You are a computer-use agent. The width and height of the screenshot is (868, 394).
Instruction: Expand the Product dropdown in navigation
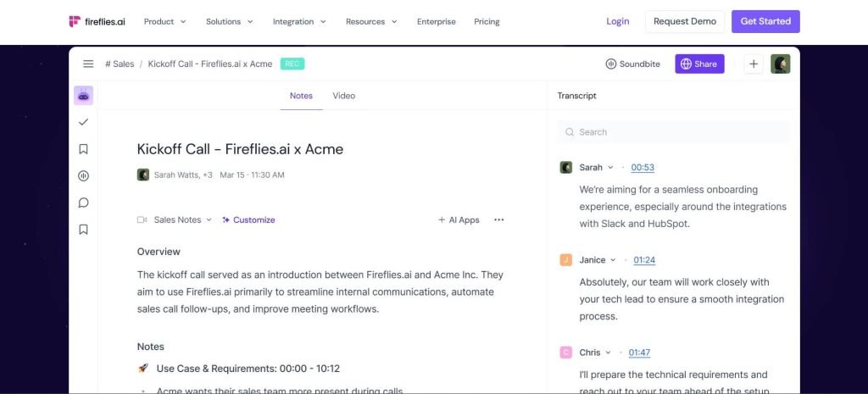tap(164, 21)
